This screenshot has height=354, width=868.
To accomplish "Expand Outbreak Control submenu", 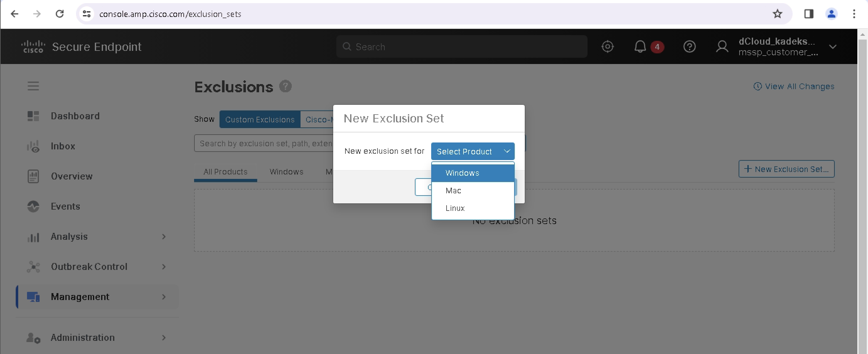I will coord(164,267).
